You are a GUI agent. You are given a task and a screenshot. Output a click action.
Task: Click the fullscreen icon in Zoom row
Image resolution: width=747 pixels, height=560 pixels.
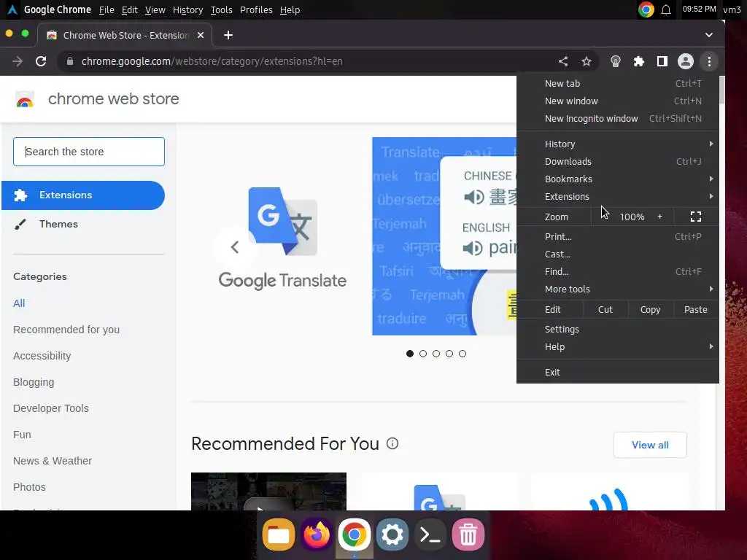pos(696,217)
